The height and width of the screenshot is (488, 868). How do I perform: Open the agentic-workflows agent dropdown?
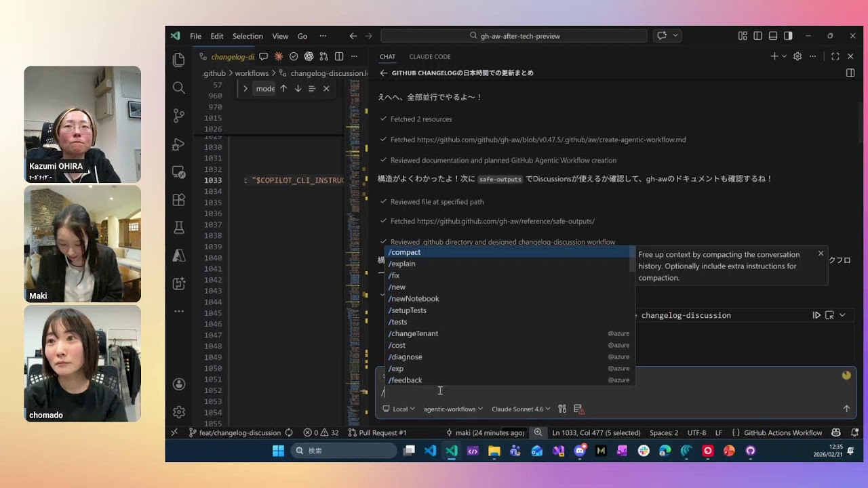(453, 409)
